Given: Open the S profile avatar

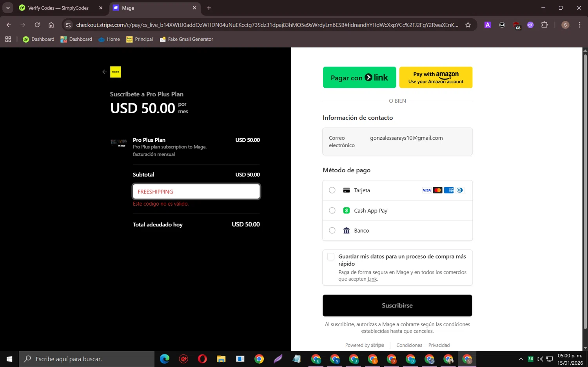Looking at the screenshot, I should pyautogui.click(x=565, y=25).
